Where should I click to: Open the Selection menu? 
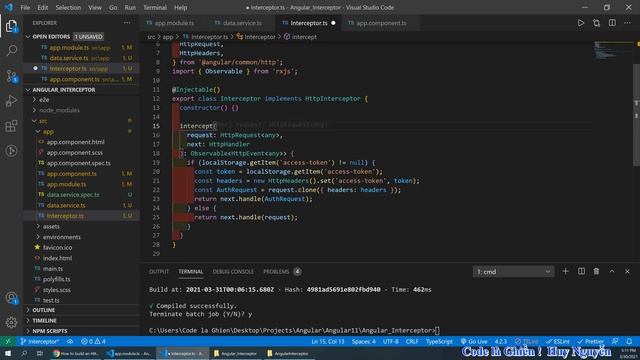68,7
